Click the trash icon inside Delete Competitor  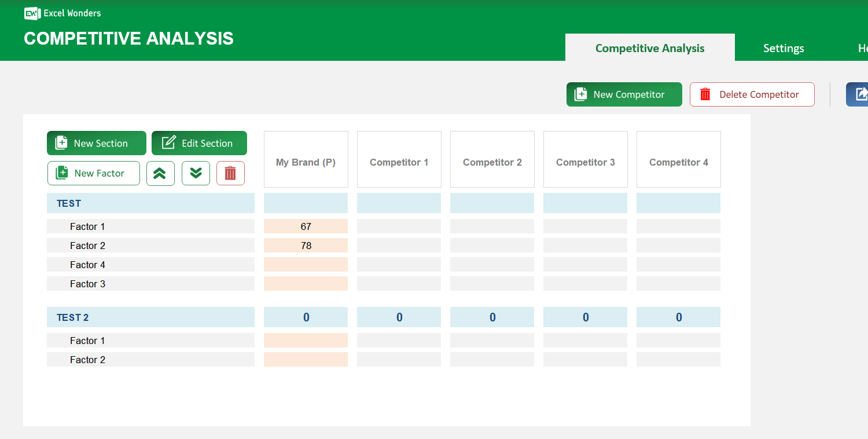pos(705,94)
